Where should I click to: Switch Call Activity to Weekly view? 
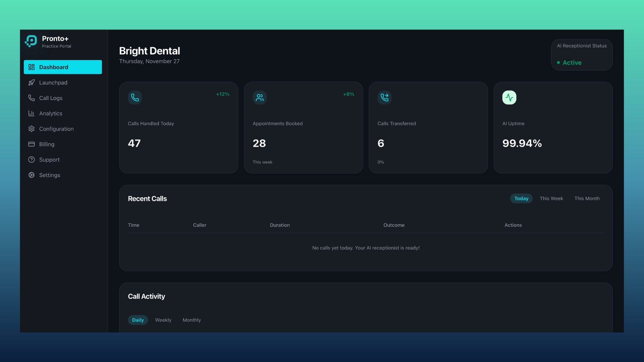[x=163, y=320]
